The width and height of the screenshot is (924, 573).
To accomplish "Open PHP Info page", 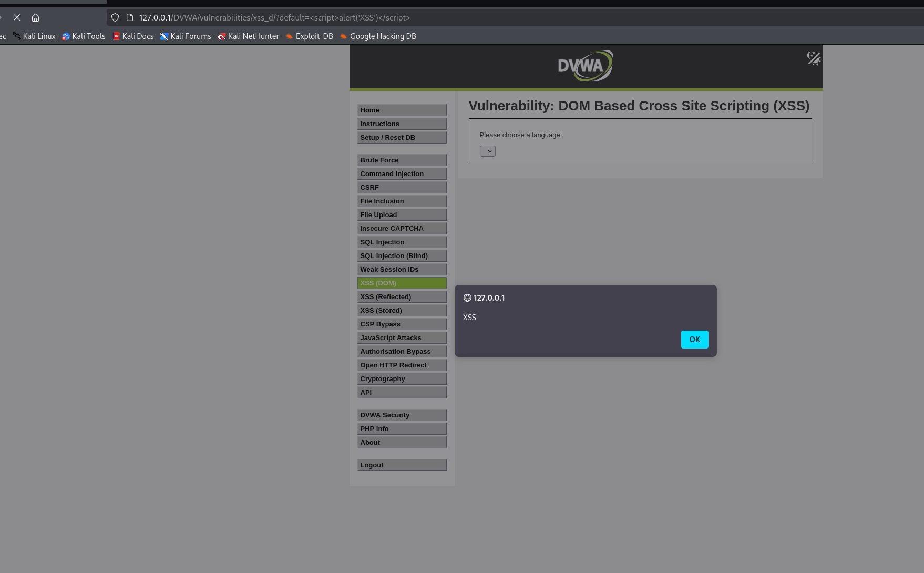I will [x=402, y=428].
